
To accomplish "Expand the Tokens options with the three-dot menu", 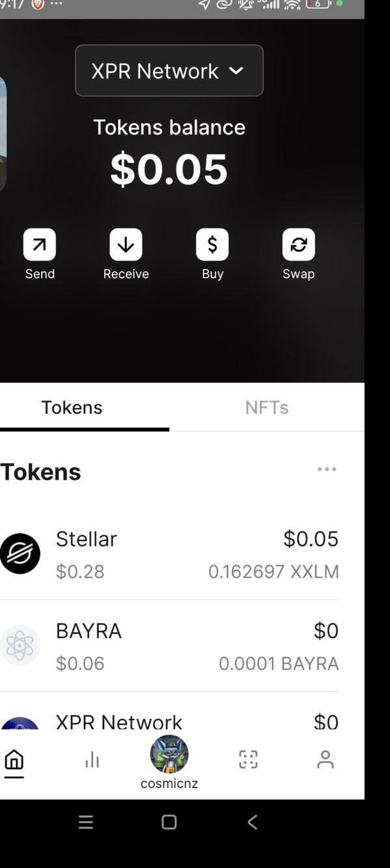I will point(326,469).
